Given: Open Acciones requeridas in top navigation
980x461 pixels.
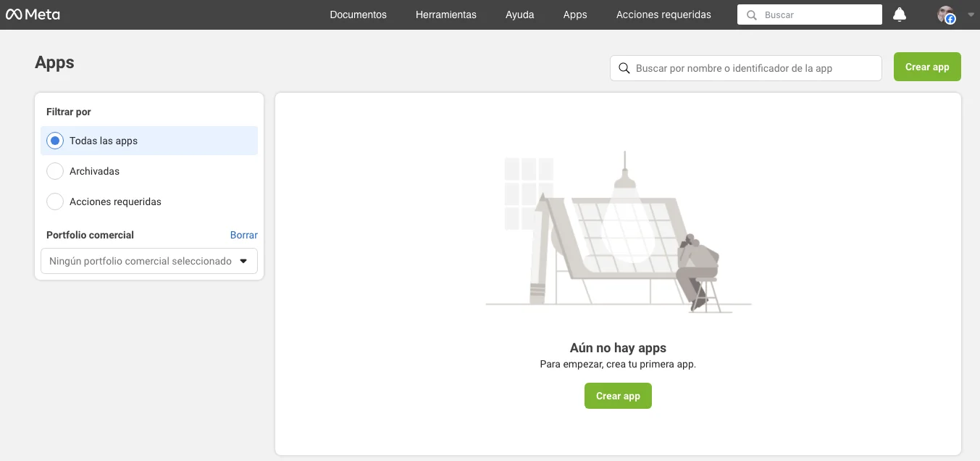Looking at the screenshot, I should (x=663, y=14).
